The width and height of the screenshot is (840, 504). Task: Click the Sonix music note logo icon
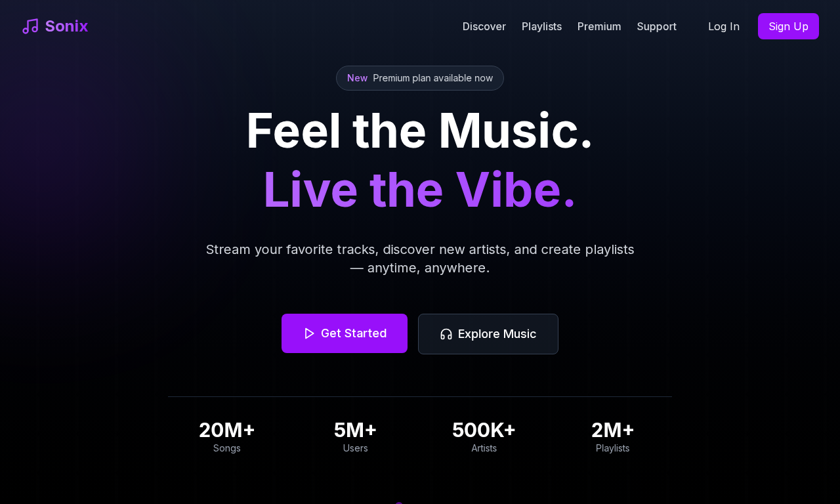[x=30, y=26]
